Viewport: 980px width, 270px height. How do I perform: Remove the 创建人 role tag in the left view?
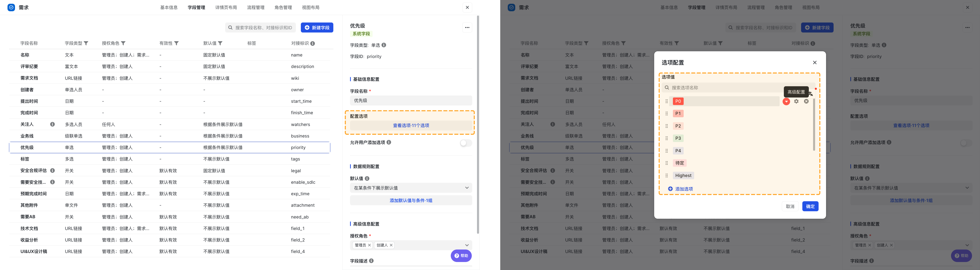point(391,245)
